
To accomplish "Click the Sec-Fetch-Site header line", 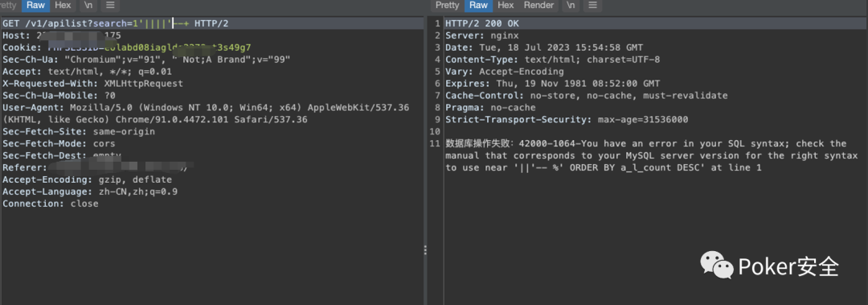I will (x=79, y=132).
